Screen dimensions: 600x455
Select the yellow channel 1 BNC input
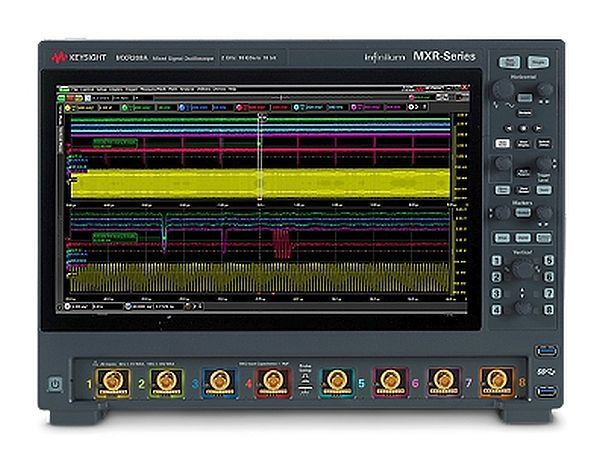coord(112,383)
